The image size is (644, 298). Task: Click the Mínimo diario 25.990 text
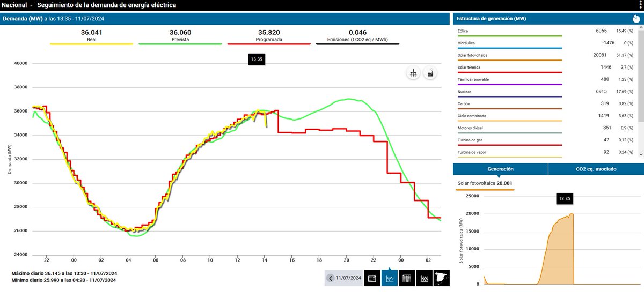[x=64, y=280]
